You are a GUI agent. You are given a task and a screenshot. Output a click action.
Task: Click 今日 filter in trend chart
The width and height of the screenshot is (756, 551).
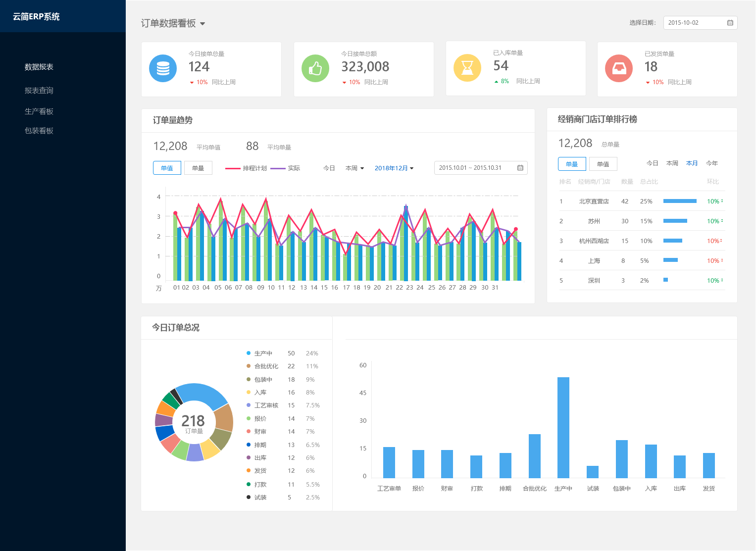(329, 168)
